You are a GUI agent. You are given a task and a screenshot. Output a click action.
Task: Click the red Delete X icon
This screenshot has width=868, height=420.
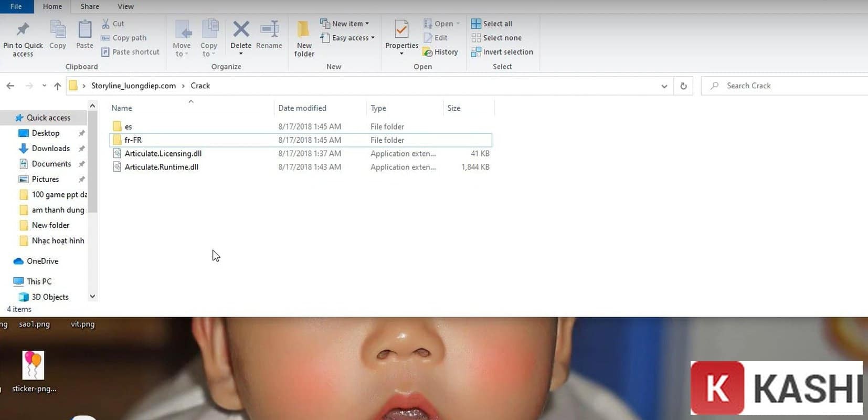pyautogui.click(x=241, y=29)
